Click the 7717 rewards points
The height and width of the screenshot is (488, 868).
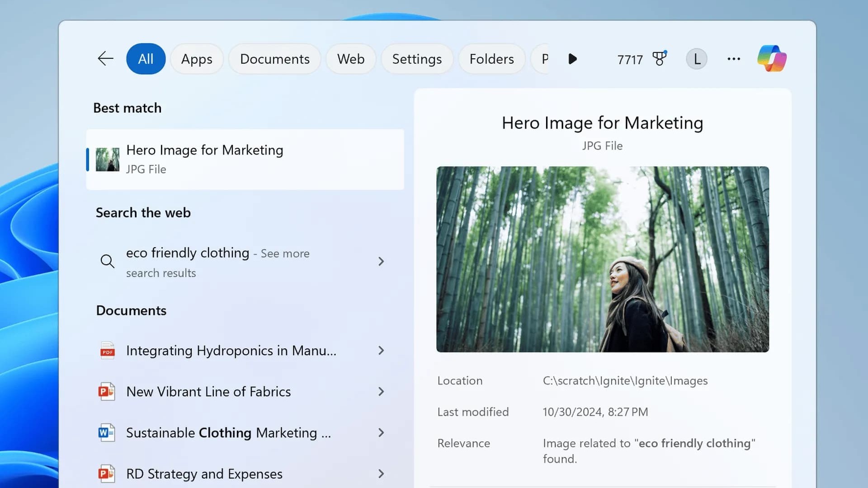[x=630, y=60]
